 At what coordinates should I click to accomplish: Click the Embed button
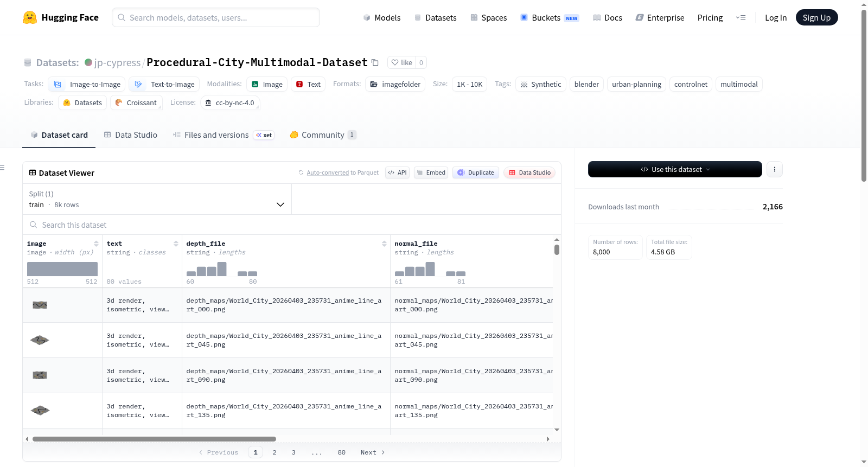pos(431,172)
